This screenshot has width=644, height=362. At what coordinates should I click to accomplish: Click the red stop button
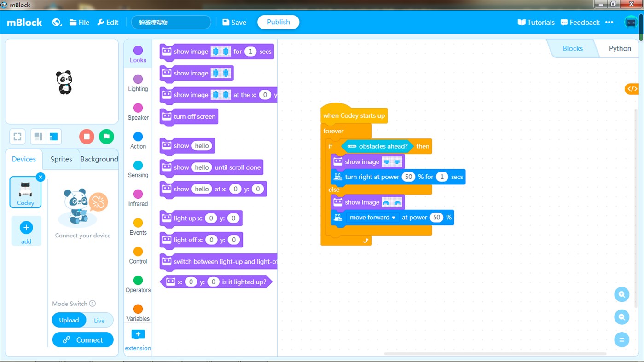pyautogui.click(x=87, y=137)
